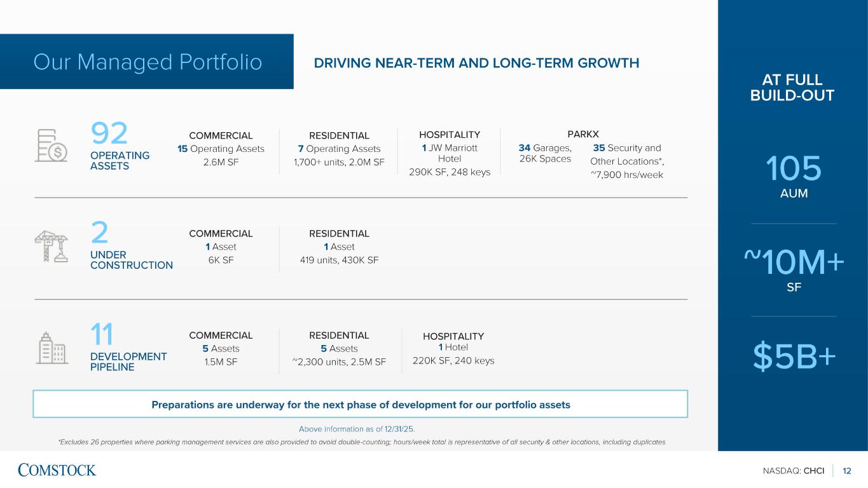Select the Commercial 15 Operating Assets block
This screenshot has height=488, width=868.
(x=221, y=149)
